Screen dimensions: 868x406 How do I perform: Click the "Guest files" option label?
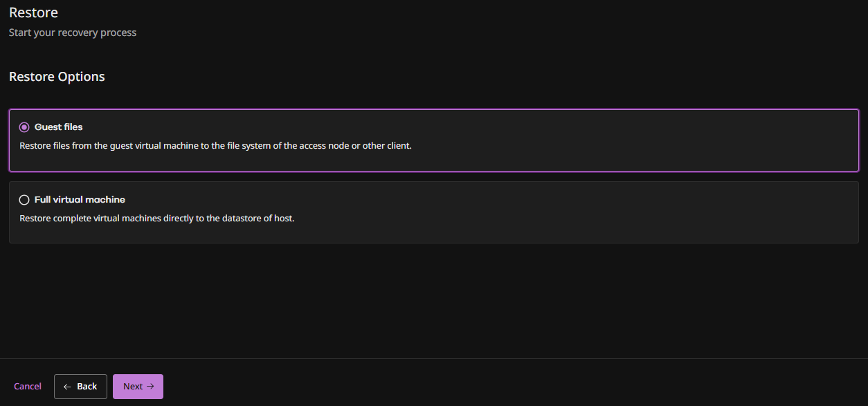(x=59, y=127)
